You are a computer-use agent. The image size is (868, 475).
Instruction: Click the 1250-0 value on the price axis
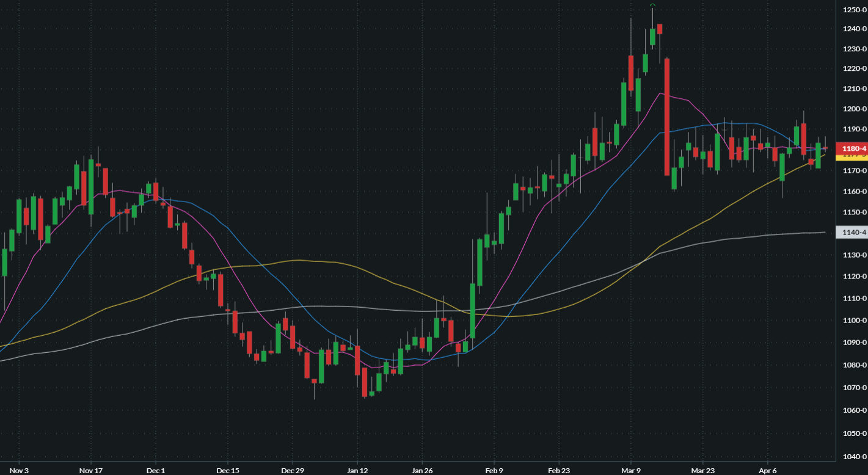(x=853, y=9)
